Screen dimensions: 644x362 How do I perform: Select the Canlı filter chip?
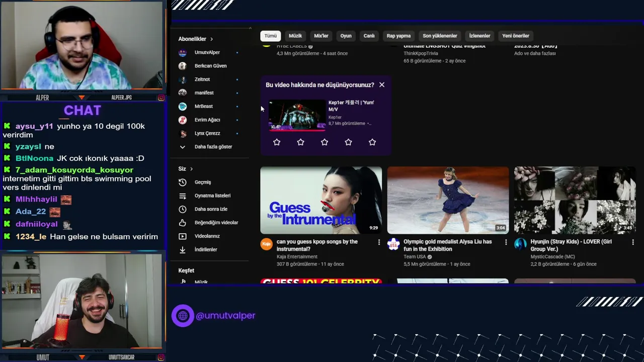369,36
